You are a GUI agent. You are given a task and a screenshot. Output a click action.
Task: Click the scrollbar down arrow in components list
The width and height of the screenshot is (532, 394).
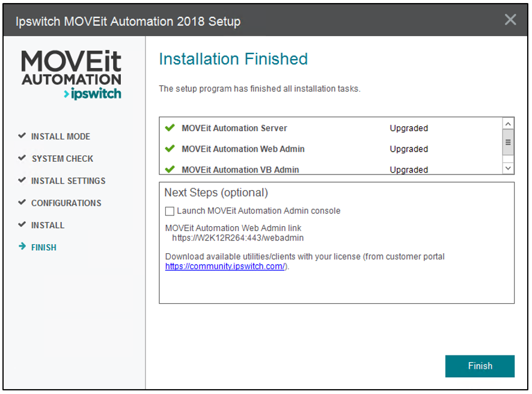(x=508, y=168)
